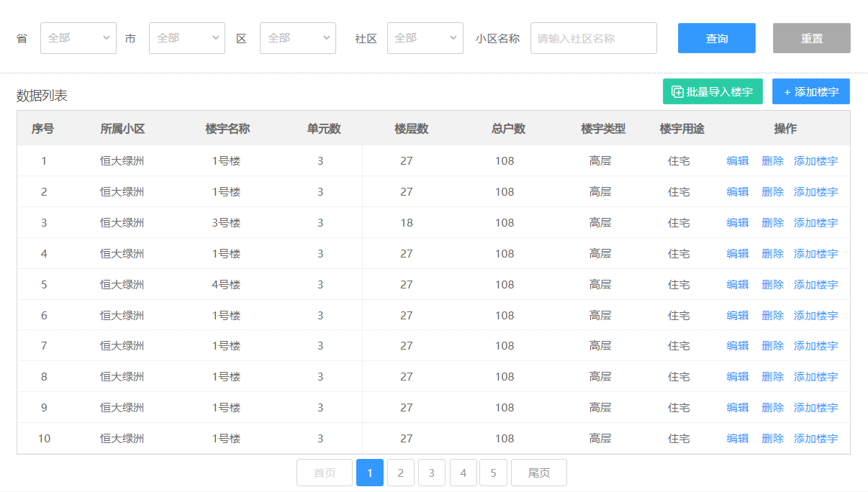The image size is (868, 492).
Task: Click the 尾页 last page button
Action: click(538, 473)
